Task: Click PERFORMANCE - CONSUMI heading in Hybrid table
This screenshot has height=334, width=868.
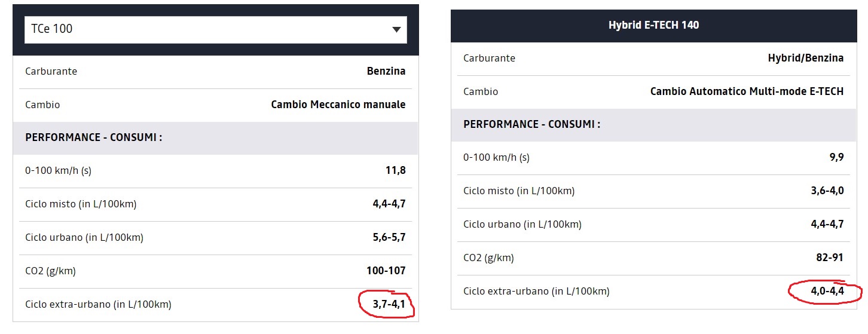Action: click(531, 124)
